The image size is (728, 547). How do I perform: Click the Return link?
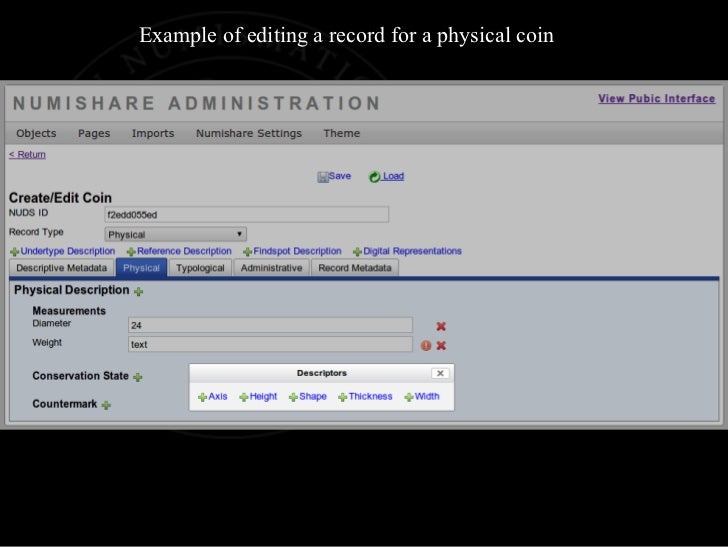27,155
